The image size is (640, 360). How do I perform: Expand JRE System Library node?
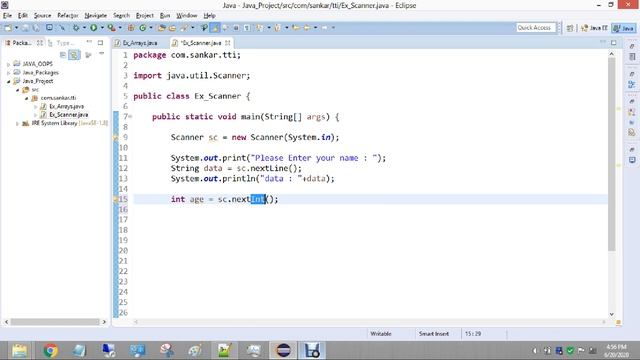[x=17, y=123]
